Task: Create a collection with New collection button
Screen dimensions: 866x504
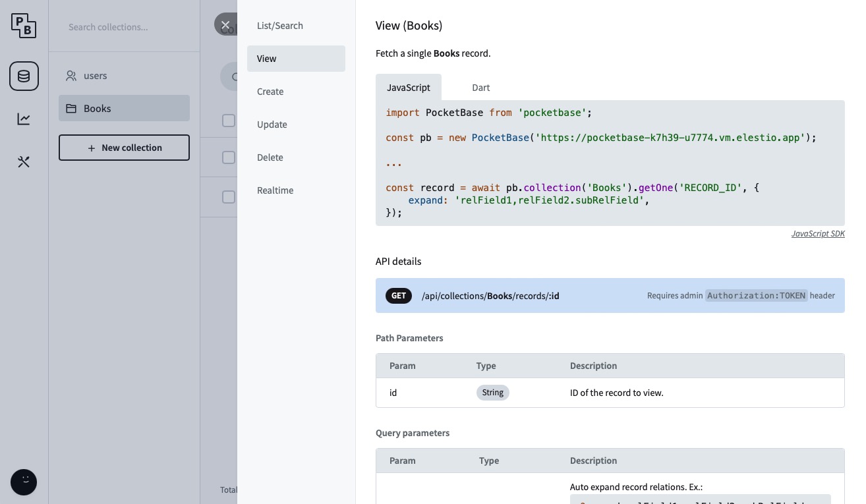Action: (x=124, y=148)
